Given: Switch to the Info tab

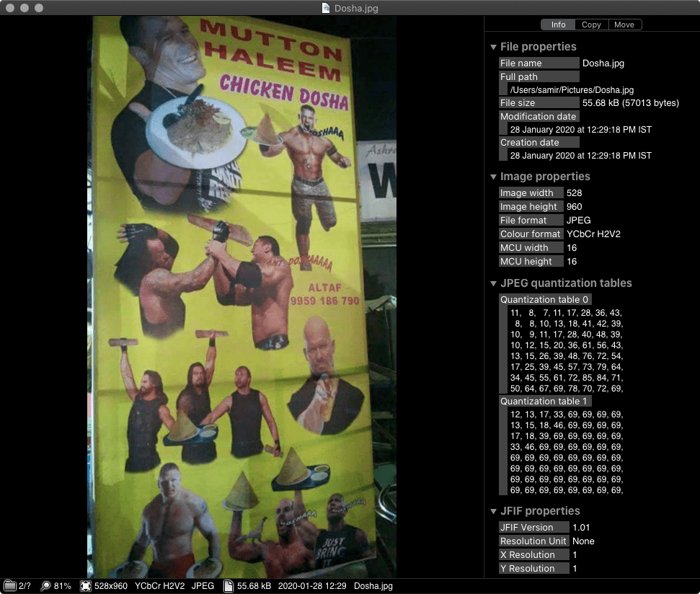Looking at the screenshot, I should 558,25.
